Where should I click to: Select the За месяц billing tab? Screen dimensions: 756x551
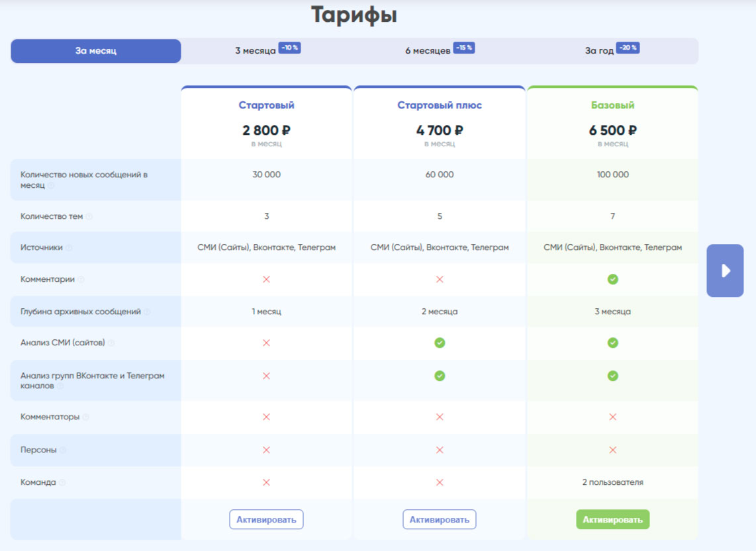point(96,51)
